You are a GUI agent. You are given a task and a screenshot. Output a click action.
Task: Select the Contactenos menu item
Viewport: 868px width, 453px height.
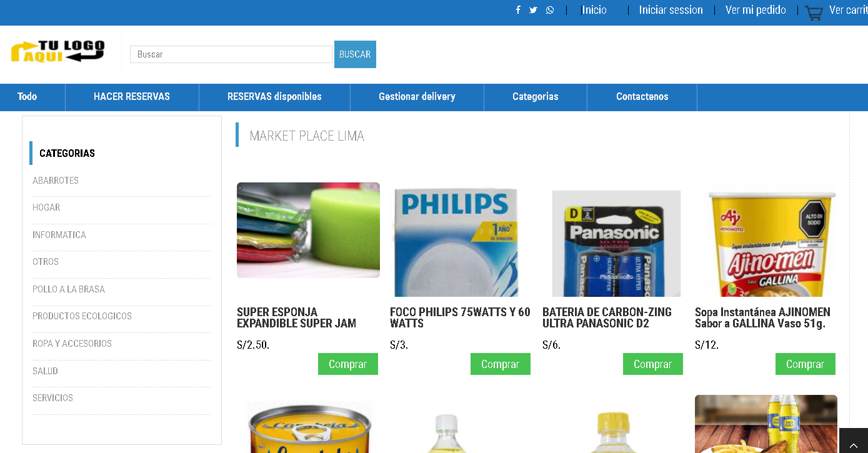(x=642, y=97)
